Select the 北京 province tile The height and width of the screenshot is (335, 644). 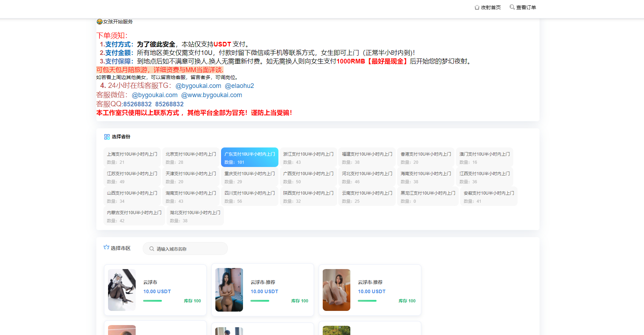point(191,157)
